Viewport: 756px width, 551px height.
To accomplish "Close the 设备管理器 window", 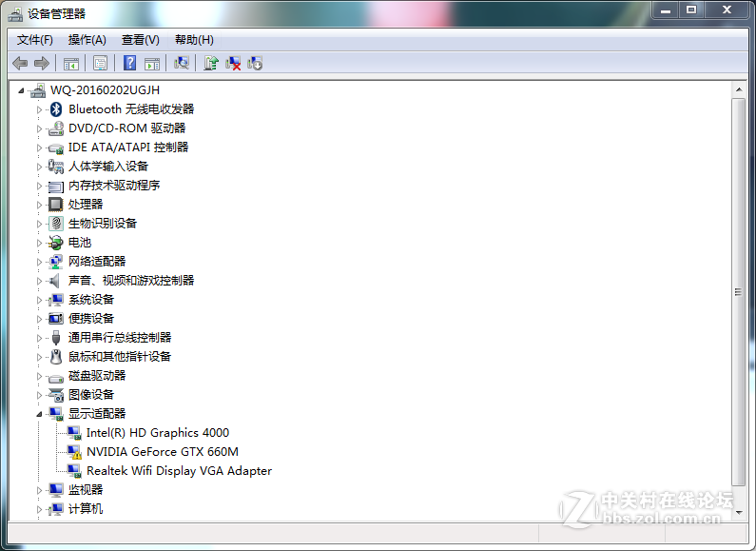I will click(727, 10).
